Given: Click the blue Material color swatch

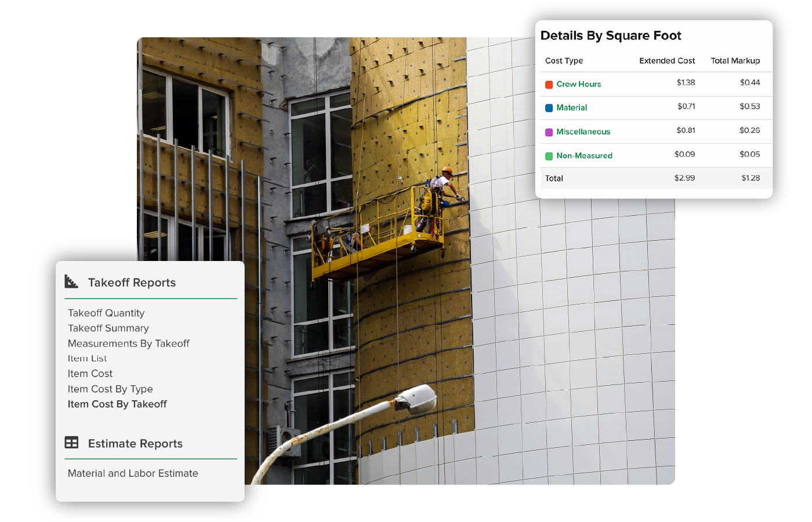Looking at the screenshot, I should (x=549, y=108).
